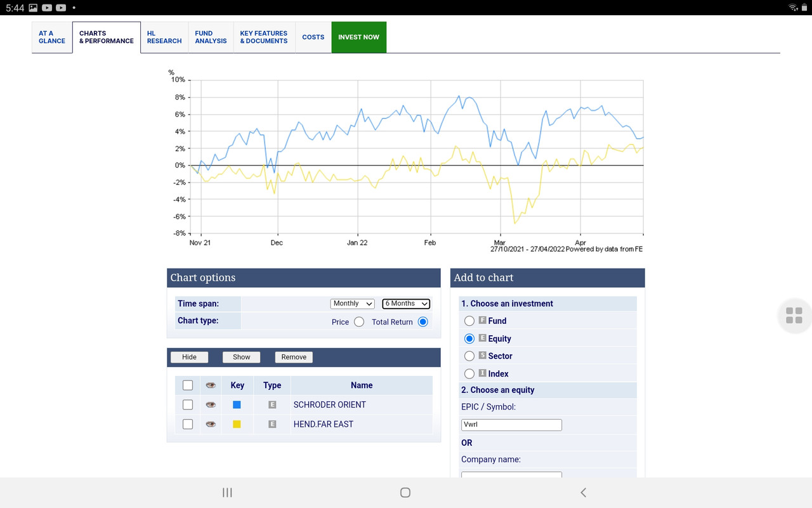Click the blue key swatch for Schroder Orient
This screenshot has width=812, height=508.
(x=237, y=404)
